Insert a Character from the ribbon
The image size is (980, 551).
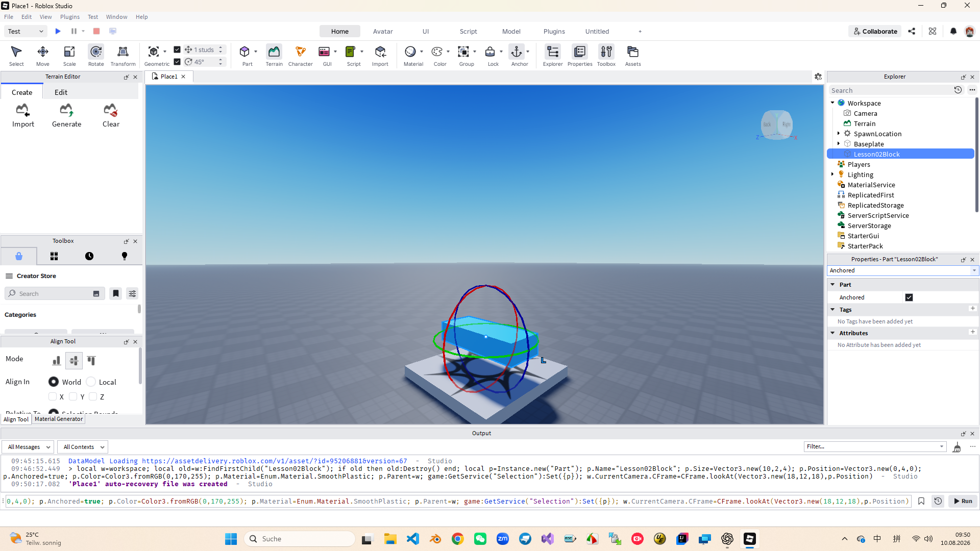tap(300, 55)
